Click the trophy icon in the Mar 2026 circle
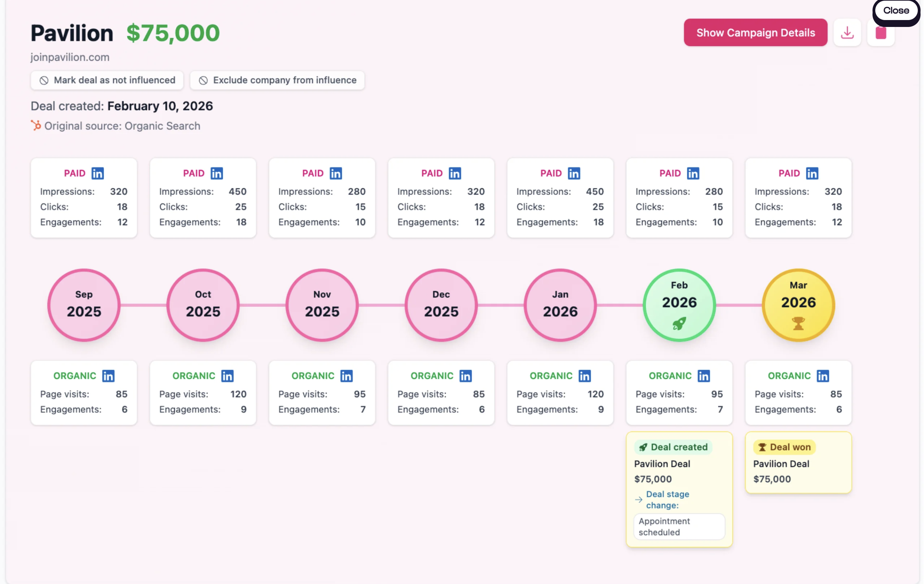 (x=798, y=323)
